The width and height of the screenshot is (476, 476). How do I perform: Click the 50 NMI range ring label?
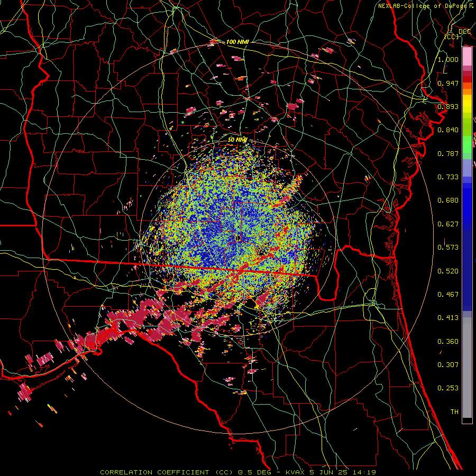(237, 140)
